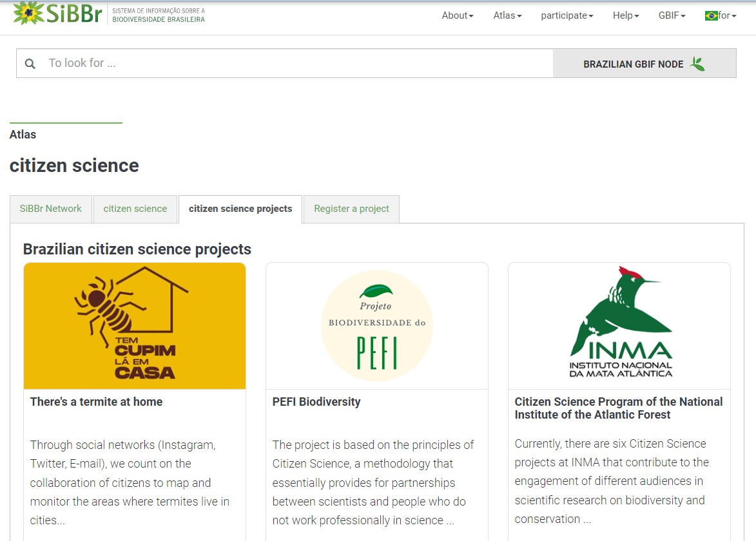756x541 pixels.
Task: Open the GBIF dropdown menu
Action: pos(672,15)
